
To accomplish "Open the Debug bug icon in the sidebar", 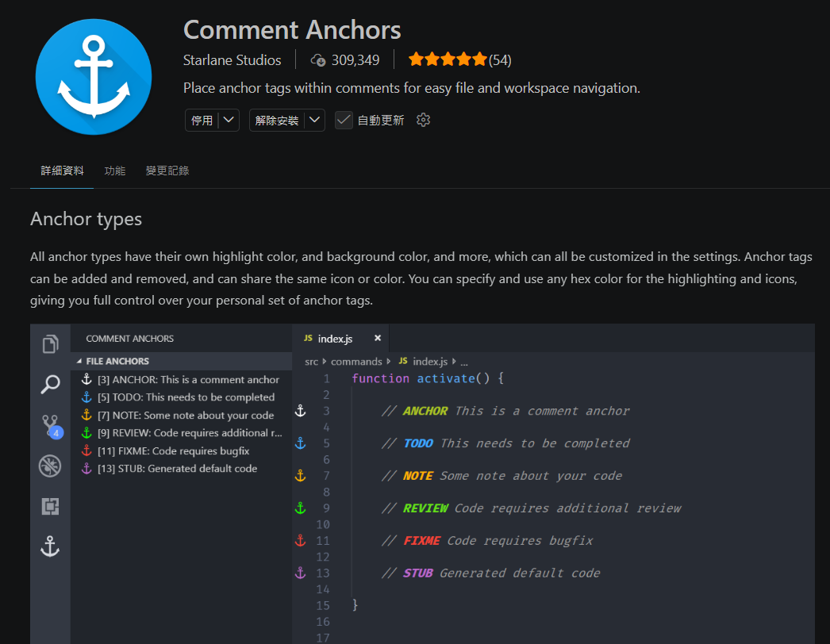I will (50, 466).
